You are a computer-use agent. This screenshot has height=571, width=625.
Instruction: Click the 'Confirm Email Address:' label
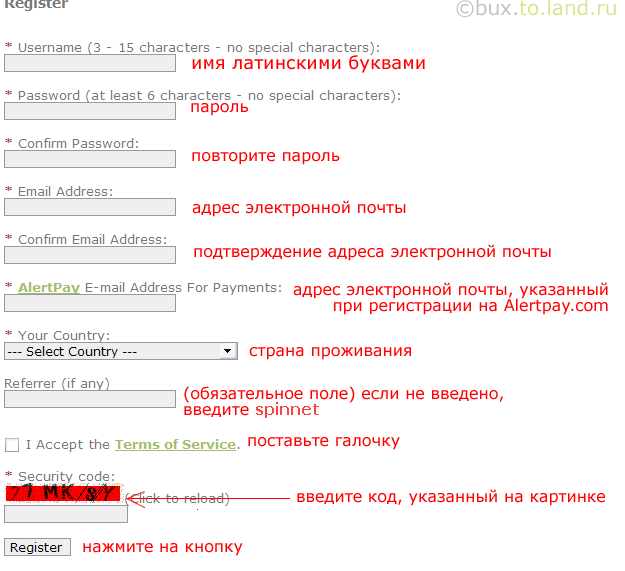pos(92,239)
